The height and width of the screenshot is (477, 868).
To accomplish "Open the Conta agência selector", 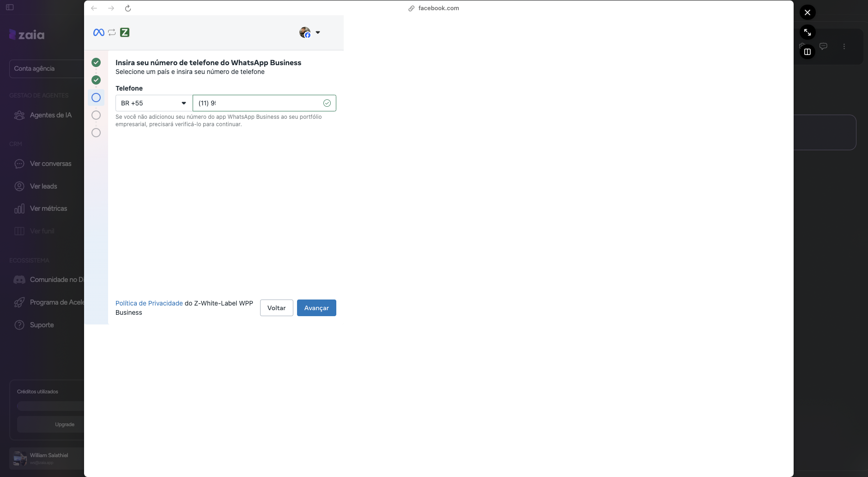I will click(x=46, y=68).
